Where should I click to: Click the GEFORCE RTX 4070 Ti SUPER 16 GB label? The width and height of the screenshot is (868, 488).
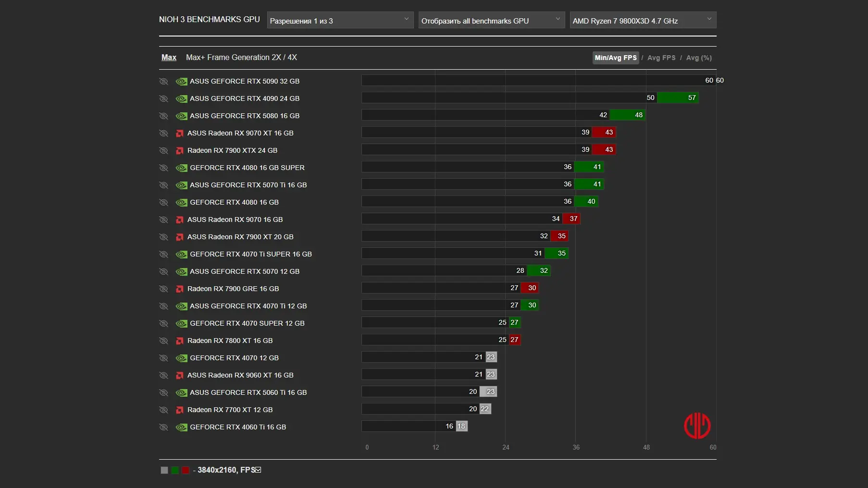251,255
